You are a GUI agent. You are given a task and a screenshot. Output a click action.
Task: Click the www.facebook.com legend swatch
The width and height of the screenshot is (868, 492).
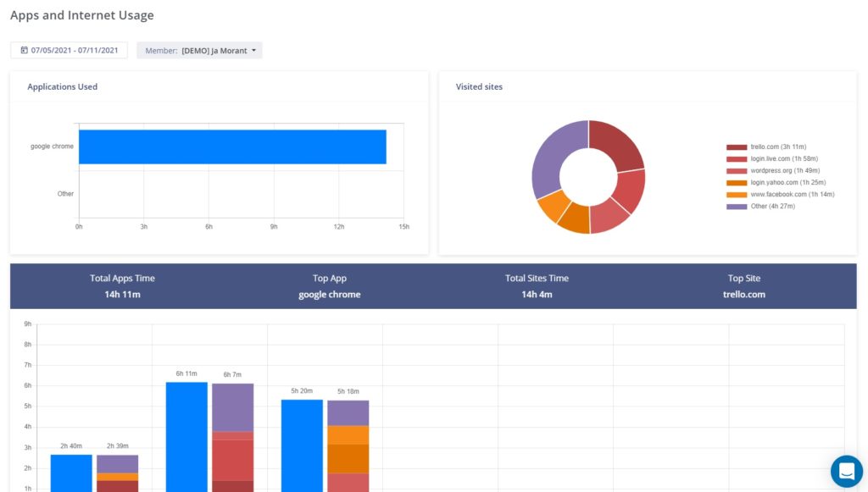pos(737,195)
